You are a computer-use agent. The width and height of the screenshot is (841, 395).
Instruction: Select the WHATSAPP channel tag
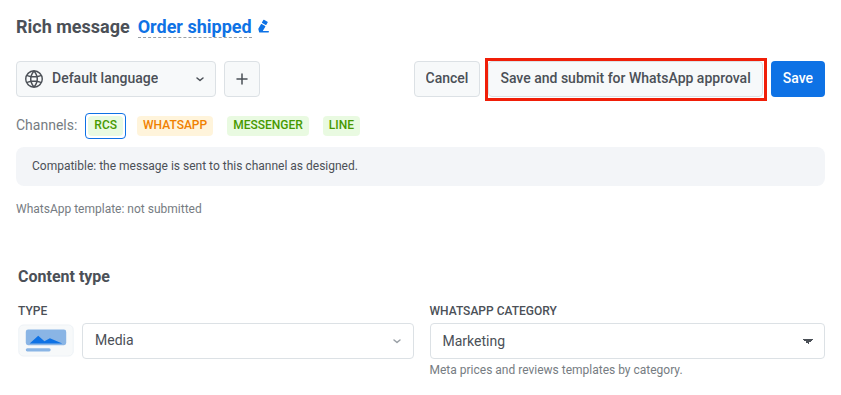tap(175, 126)
